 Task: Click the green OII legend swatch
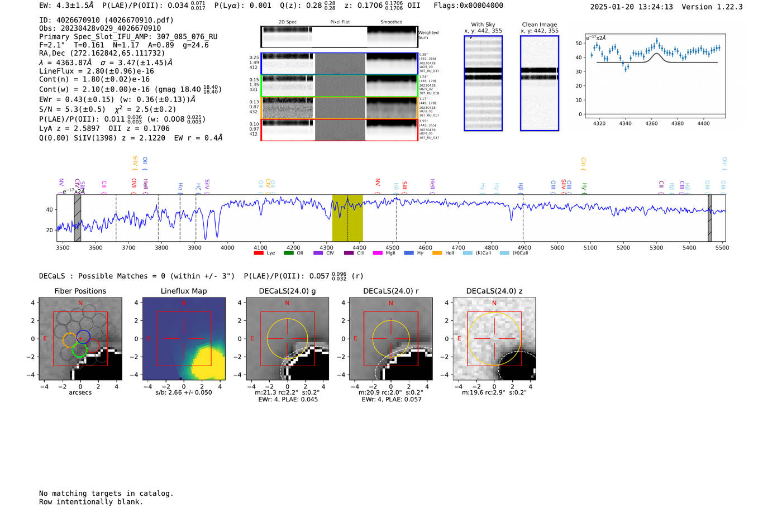point(289,253)
